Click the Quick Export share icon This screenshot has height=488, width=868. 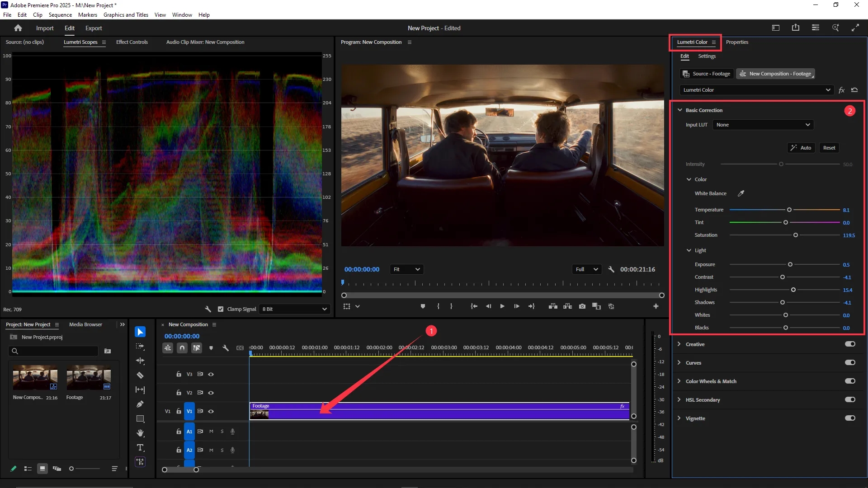(796, 28)
